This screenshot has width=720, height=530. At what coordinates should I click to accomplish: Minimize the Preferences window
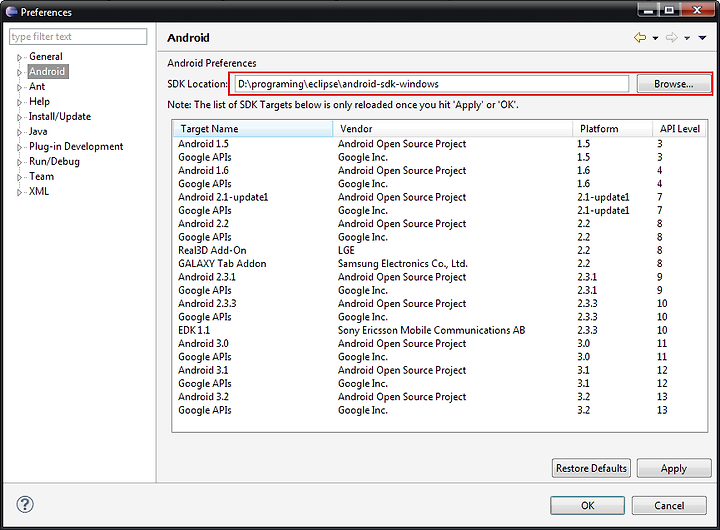tap(649, 10)
